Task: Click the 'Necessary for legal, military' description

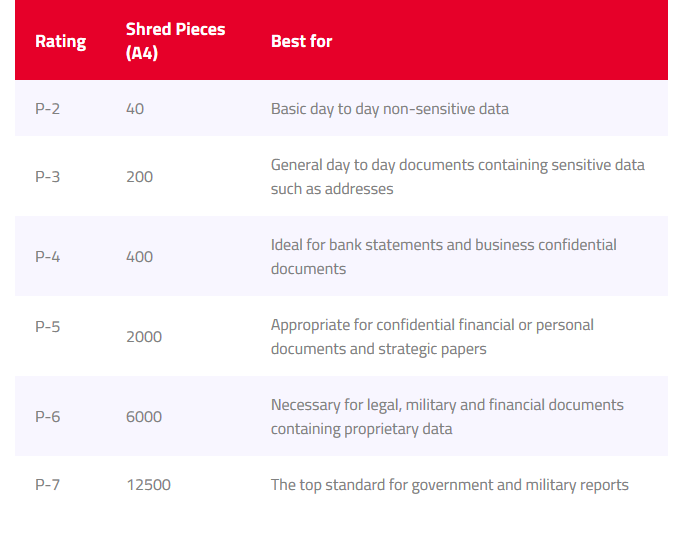Action: 447,417
